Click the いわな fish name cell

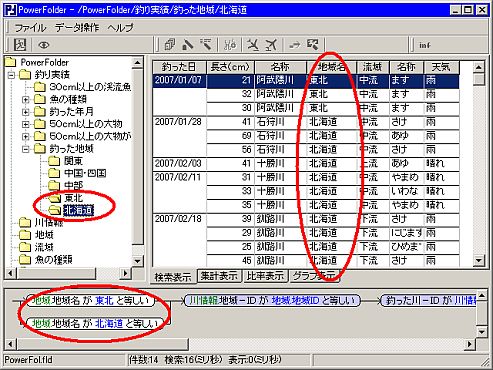point(406,191)
